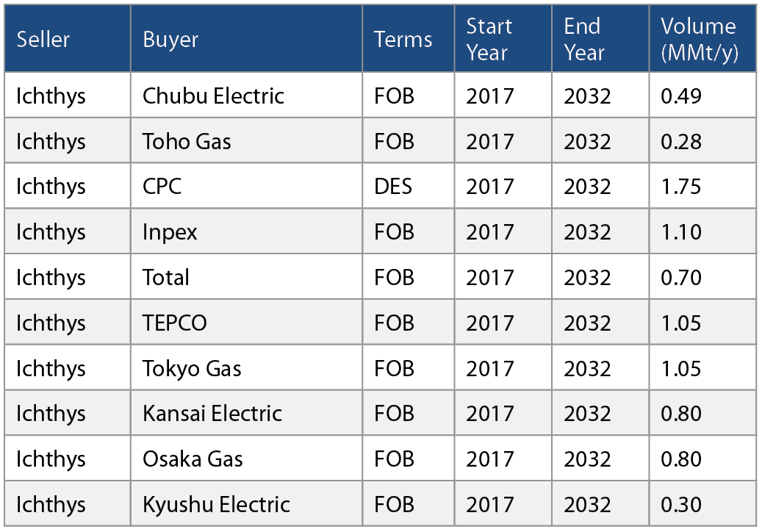
Task: Click the CPC buyer cell
Action: tap(246, 186)
